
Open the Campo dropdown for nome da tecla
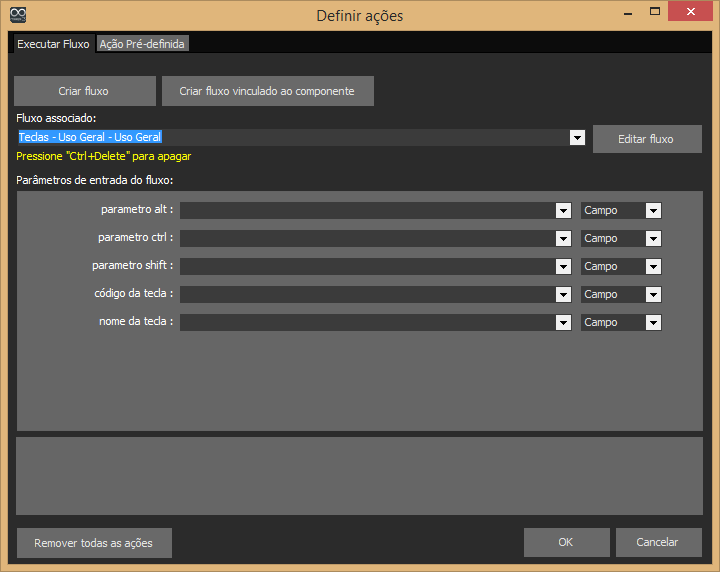pos(653,322)
